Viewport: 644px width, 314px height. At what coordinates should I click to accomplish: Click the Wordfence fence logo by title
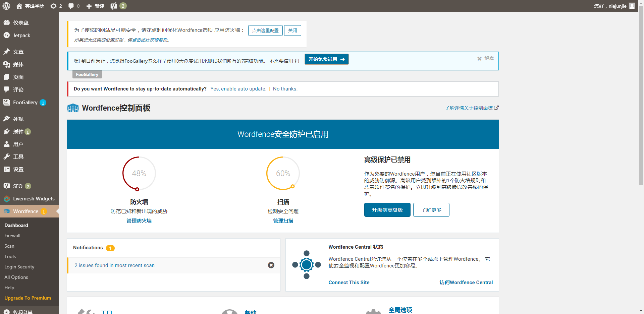(x=73, y=108)
